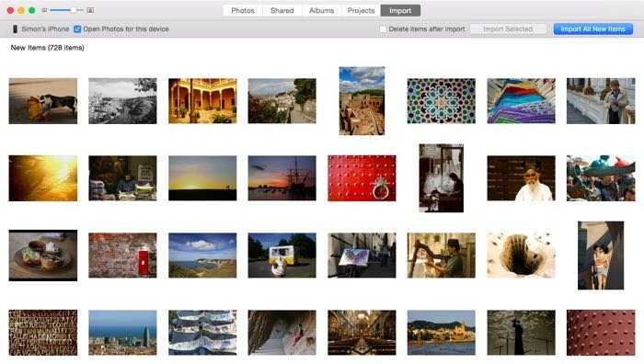
Task: Open the Shared tab
Action: 282,11
